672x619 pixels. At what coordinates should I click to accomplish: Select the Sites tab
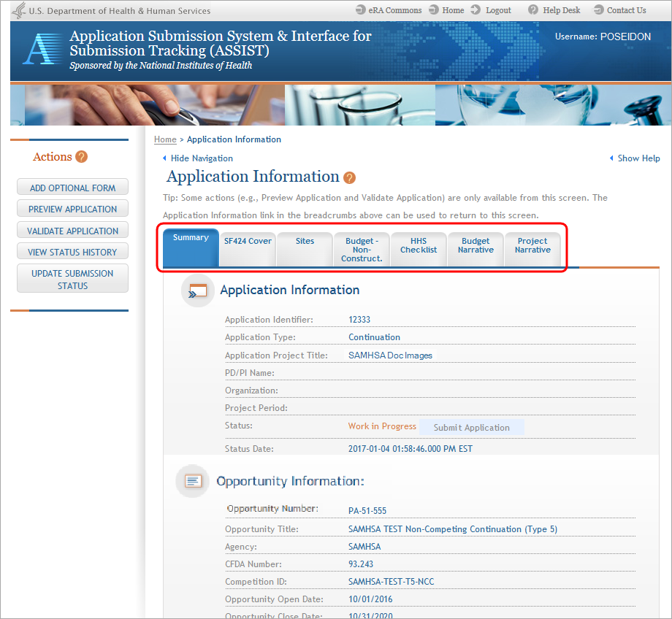click(305, 250)
